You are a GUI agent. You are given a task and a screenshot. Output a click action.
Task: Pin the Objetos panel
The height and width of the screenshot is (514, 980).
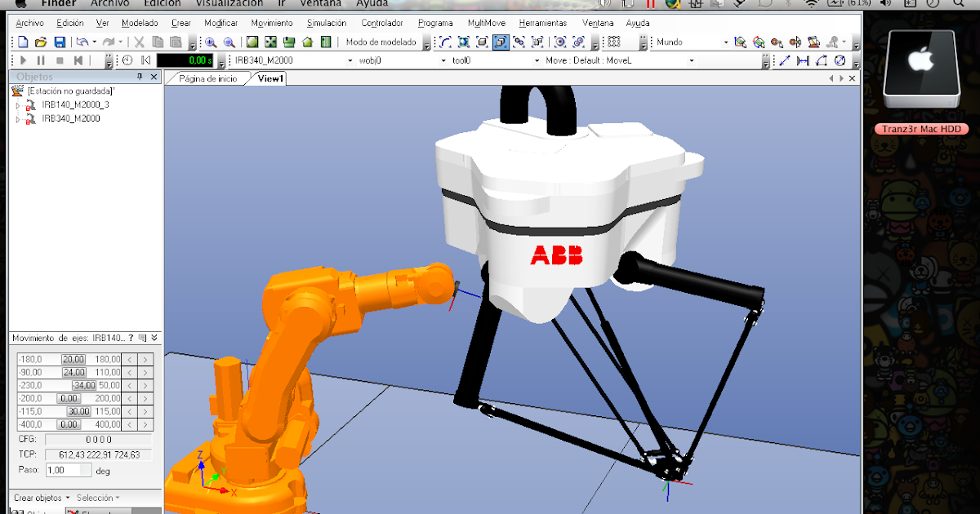[x=140, y=76]
